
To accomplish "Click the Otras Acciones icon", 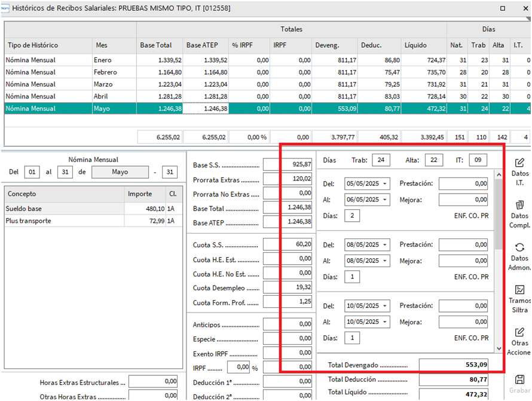I will (519, 332).
